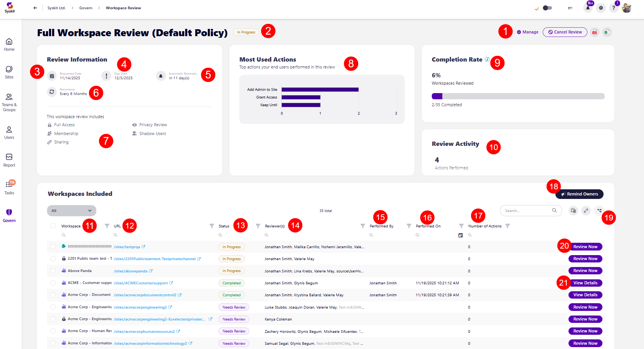This screenshot has height=349, width=644.
Task: Check the select-all checkbox in the table header
Action: pyautogui.click(x=53, y=226)
